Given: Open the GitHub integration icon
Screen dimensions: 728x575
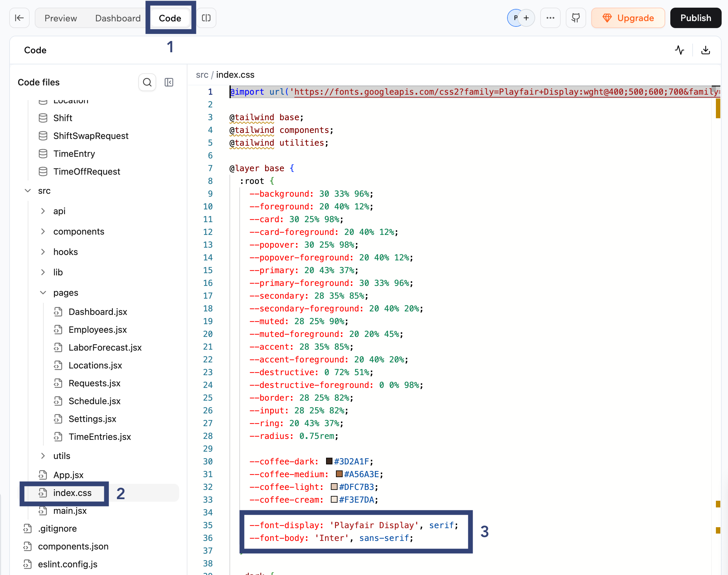Looking at the screenshot, I should (x=576, y=18).
